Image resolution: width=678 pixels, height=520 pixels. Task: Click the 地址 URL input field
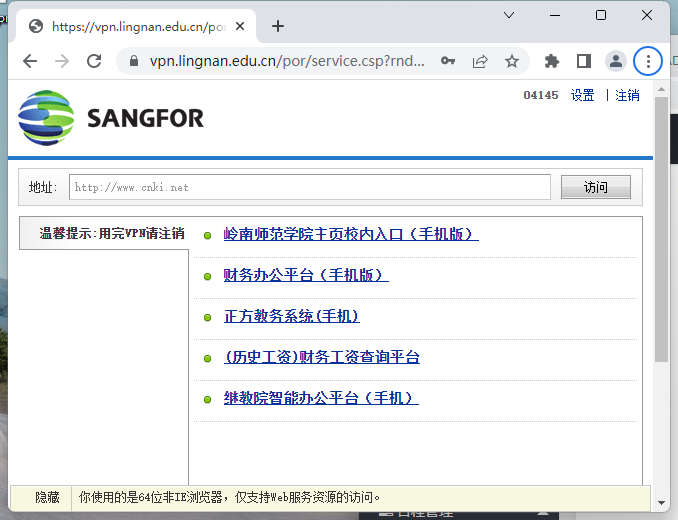pos(310,187)
